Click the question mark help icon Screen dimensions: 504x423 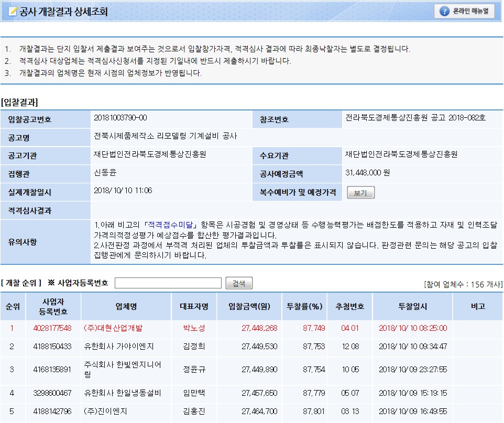[x=444, y=11]
